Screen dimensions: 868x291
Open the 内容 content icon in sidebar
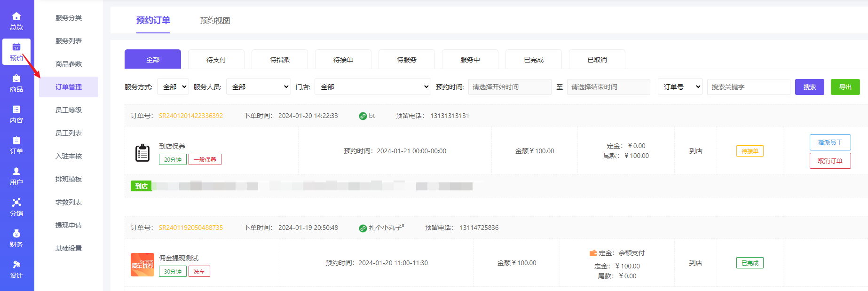point(16,110)
